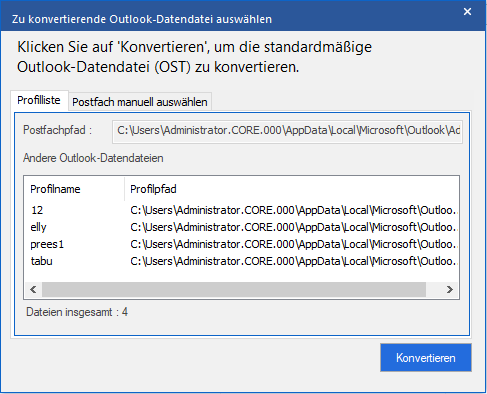The image size is (487, 394).
Task: Click the left arrow of horizontal scrollbar
Action: 33,289
